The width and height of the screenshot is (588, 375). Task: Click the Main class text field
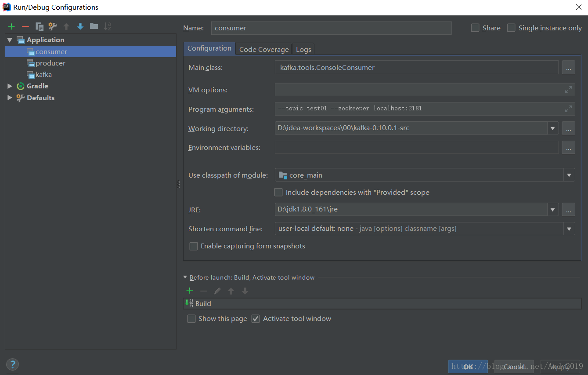(x=417, y=68)
